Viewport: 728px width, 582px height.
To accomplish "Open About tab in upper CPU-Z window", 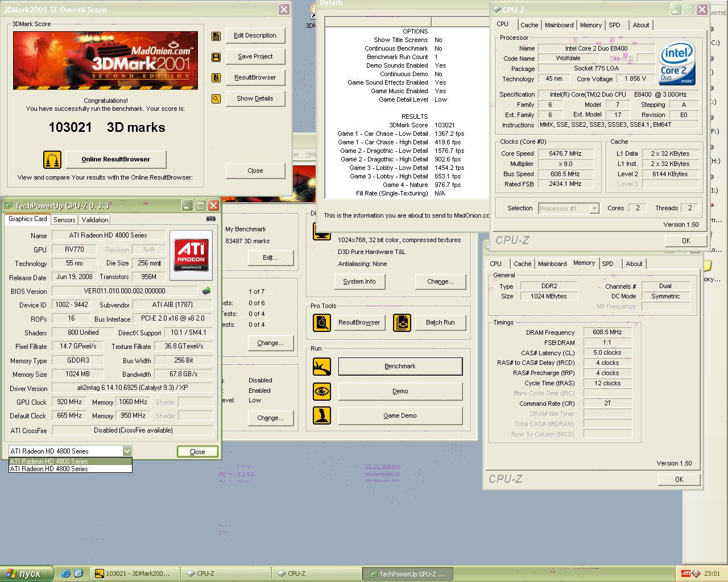I will pyautogui.click(x=641, y=25).
